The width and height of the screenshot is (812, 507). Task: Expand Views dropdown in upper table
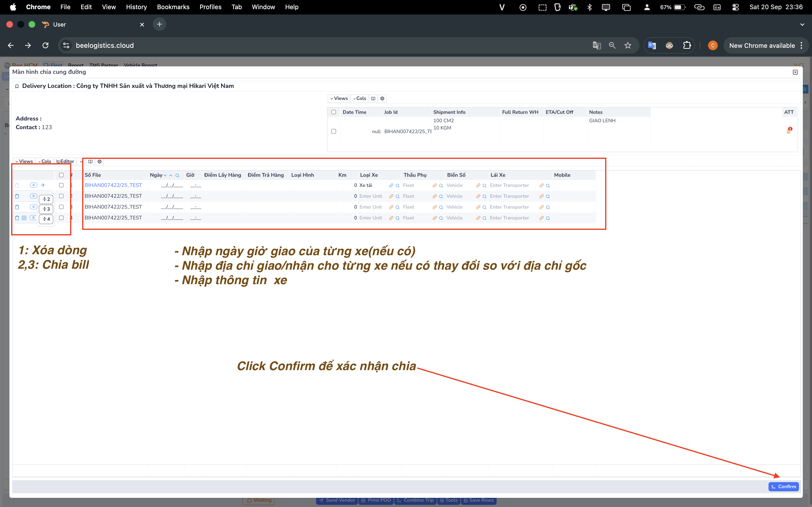click(339, 99)
